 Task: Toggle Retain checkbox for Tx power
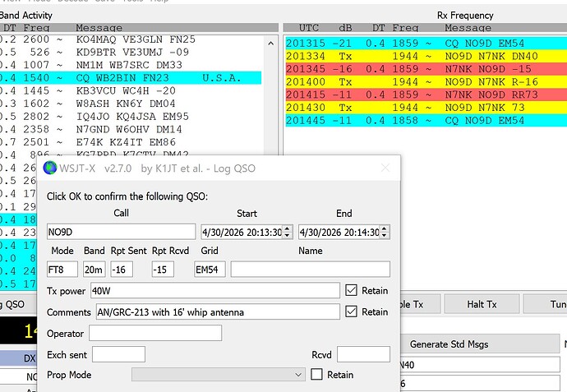pyautogui.click(x=351, y=290)
